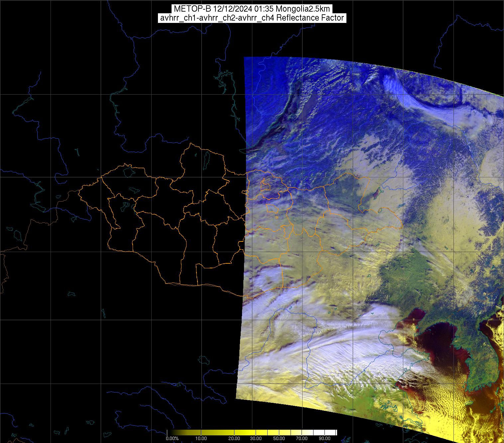Screen dimensions: 504x443
Task: Click the 0.00% label on the colorbar
Action: click(172, 438)
